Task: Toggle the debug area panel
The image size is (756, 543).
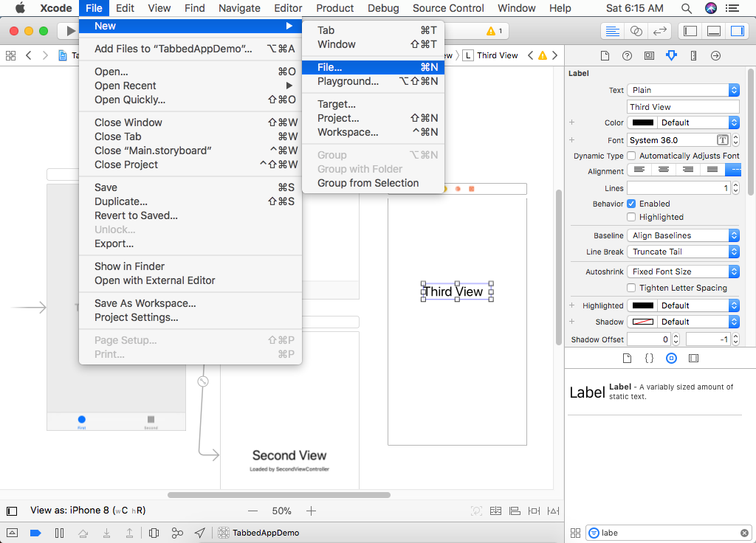Action: 714,31
